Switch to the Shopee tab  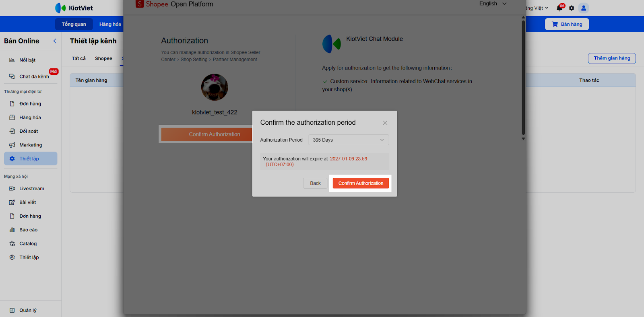click(x=103, y=58)
